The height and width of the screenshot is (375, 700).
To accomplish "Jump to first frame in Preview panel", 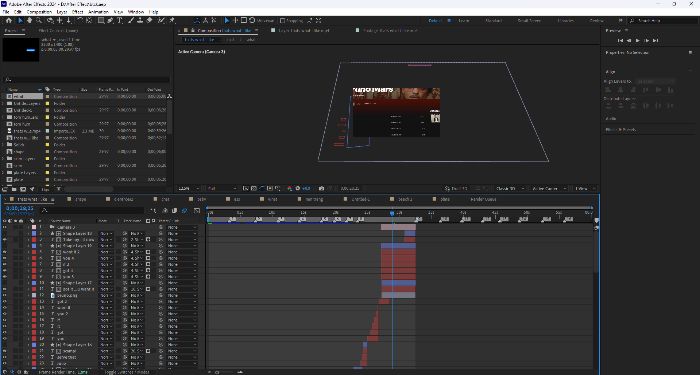I will [x=621, y=41].
